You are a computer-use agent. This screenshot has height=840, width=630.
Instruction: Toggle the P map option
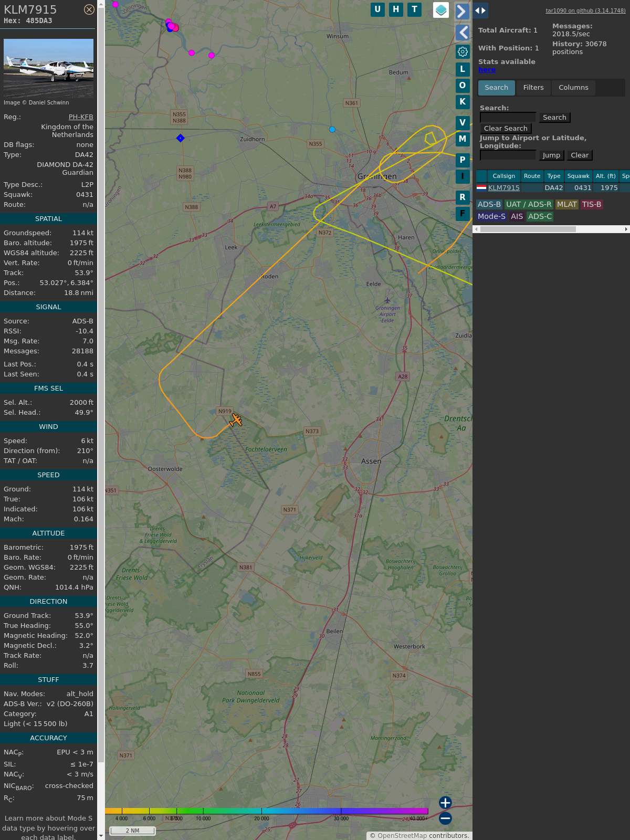point(463,160)
